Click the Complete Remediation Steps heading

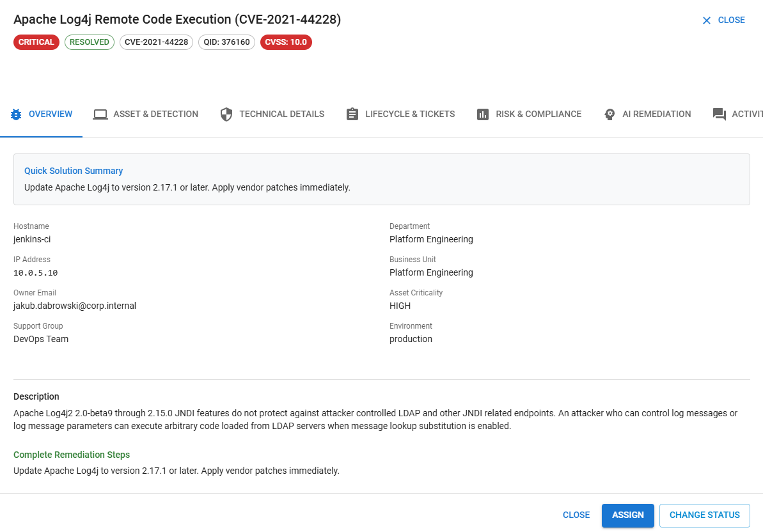click(72, 455)
